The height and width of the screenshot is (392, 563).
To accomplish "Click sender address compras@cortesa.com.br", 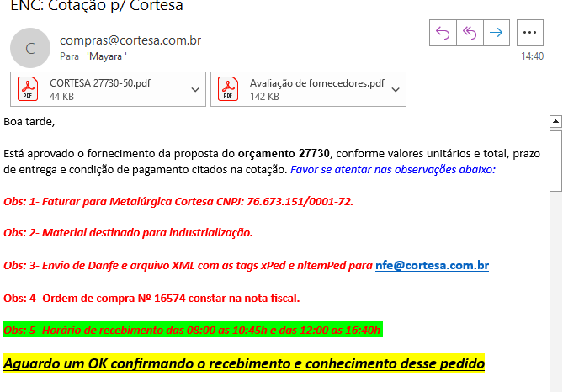I will (130, 40).
